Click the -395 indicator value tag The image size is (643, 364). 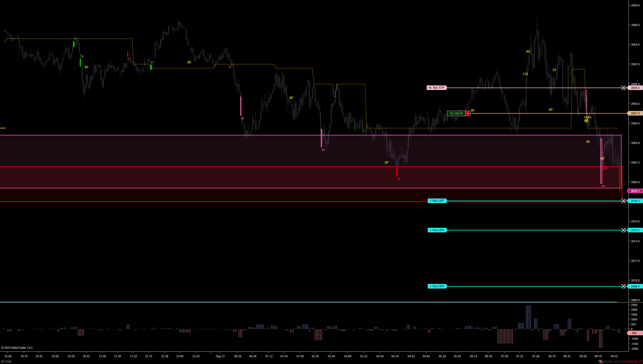click(x=634, y=333)
